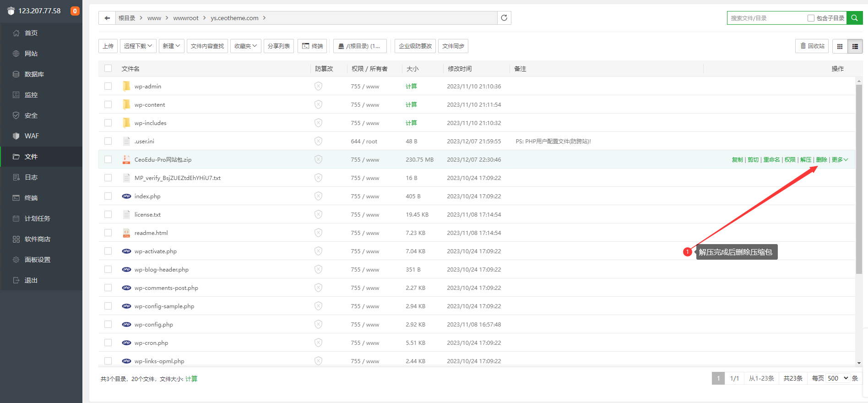Click the wp-content folder icon
Image resolution: width=868 pixels, height=403 pixels.
click(126, 104)
